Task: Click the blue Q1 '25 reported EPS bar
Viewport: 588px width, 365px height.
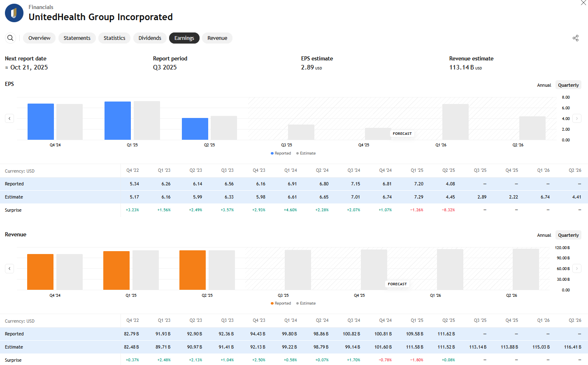Action: coord(118,121)
